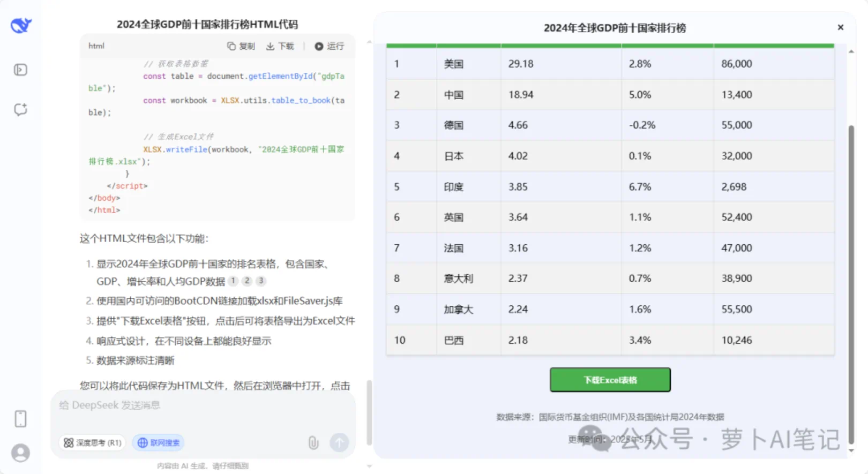868x474 pixels.
Task: Open the mobile app download icon
Action: [x=20, y=418]
